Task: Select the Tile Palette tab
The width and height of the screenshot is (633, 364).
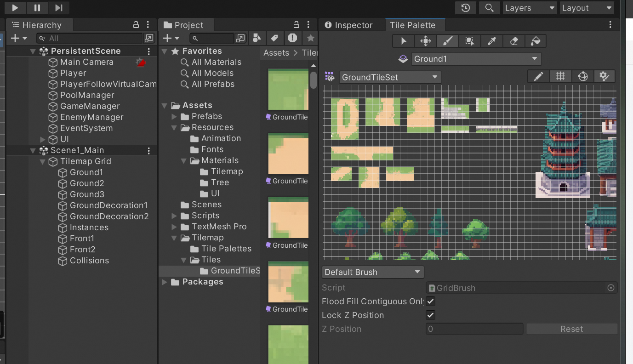Action: click(415, 24)
